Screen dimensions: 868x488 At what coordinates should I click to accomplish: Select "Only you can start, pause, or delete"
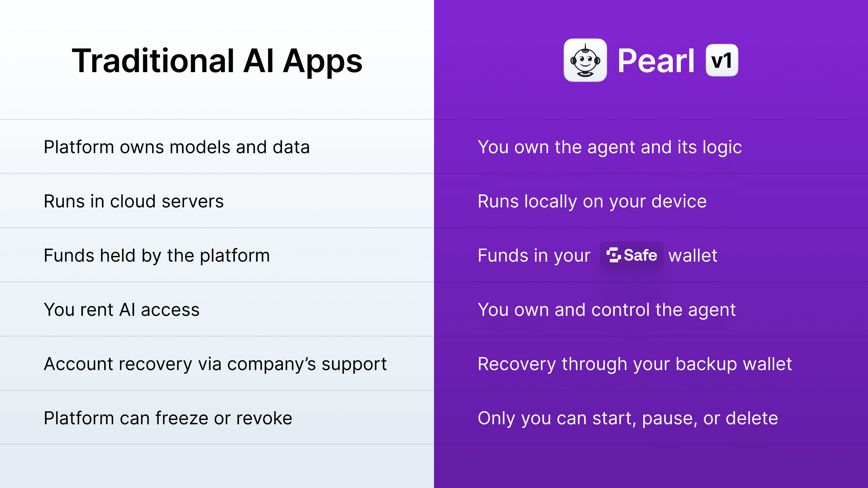(x=628, y=418)
